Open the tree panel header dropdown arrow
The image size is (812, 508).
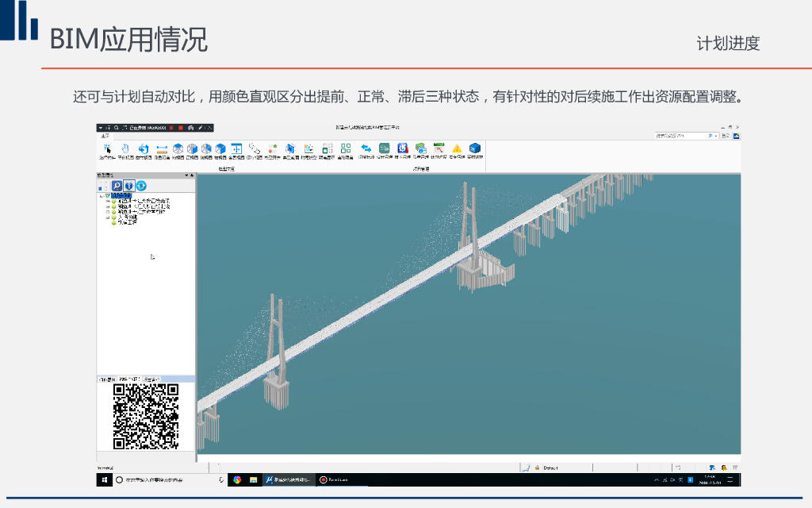pyautogui.click(x=186, y=175)
